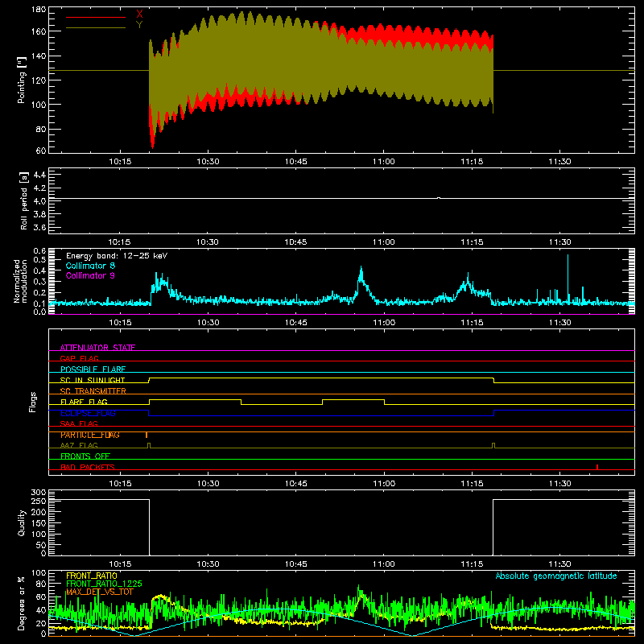Click the olive Y legend line sample
Screen dimensions: 644x644
tap(96, 28)
